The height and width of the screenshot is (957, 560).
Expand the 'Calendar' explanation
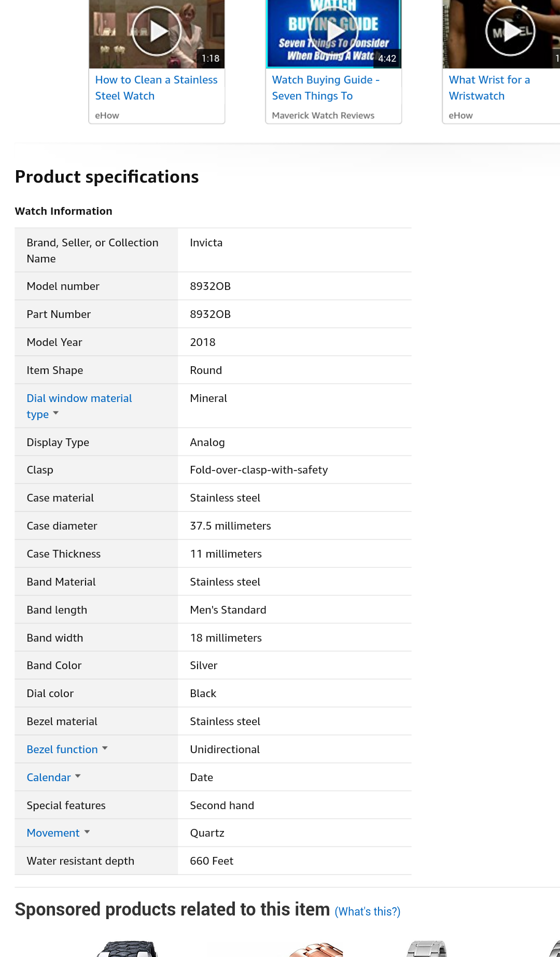click(49, 778)
